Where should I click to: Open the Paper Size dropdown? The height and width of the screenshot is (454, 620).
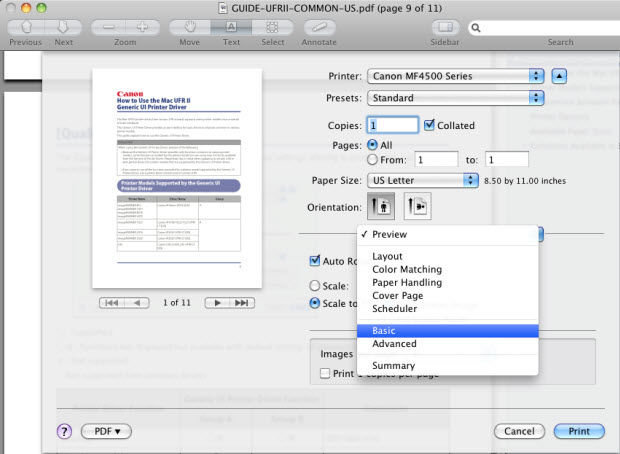tap(423, 180)
